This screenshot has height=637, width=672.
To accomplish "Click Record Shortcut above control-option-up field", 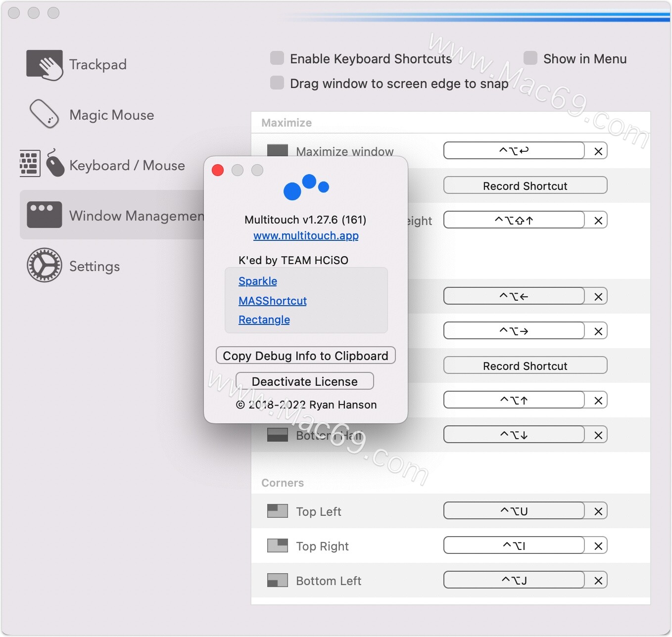I will click(526, 365).
